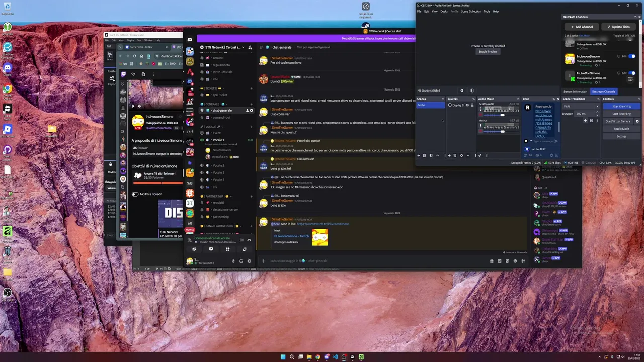Open OBS Docks menu

(444, 11)
